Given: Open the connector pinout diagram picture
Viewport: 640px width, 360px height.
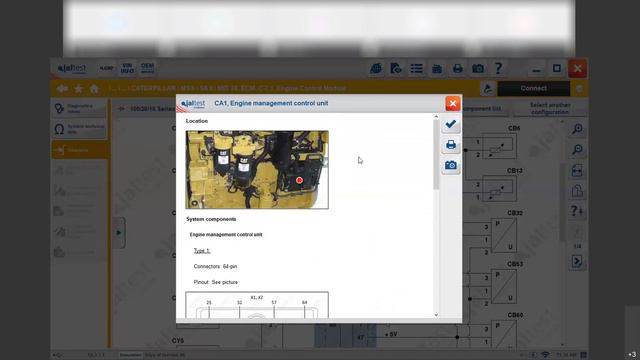Looking at the screenshot, I should 257,305.
